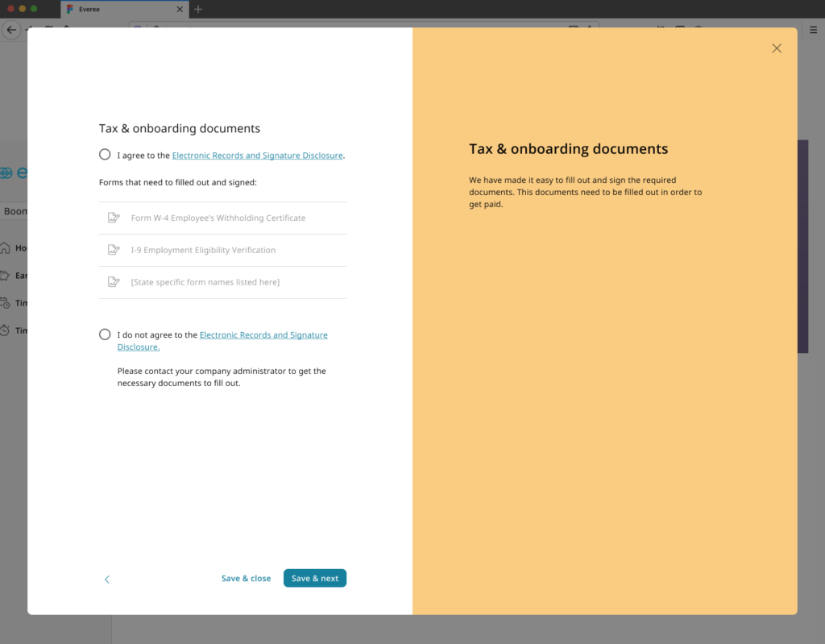Go back with the left chevron arrow
This screenshot has width=825, height=644.
tap(107, 580)
